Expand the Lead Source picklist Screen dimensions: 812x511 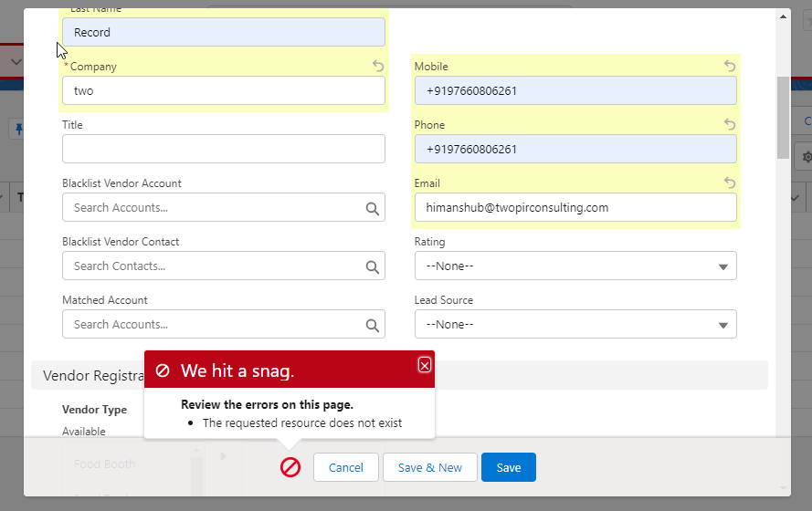[x=575, y=325]
